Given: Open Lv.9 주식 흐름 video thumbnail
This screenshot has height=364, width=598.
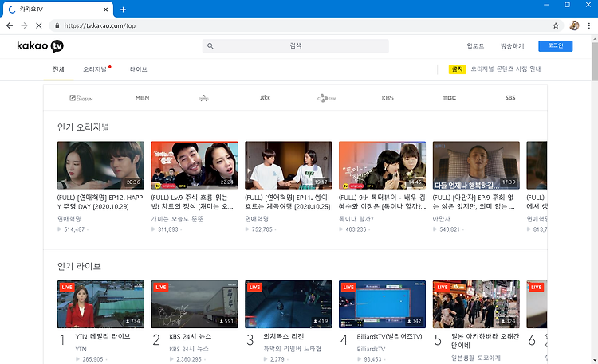Looking at the screenshot, I should 195,166.
